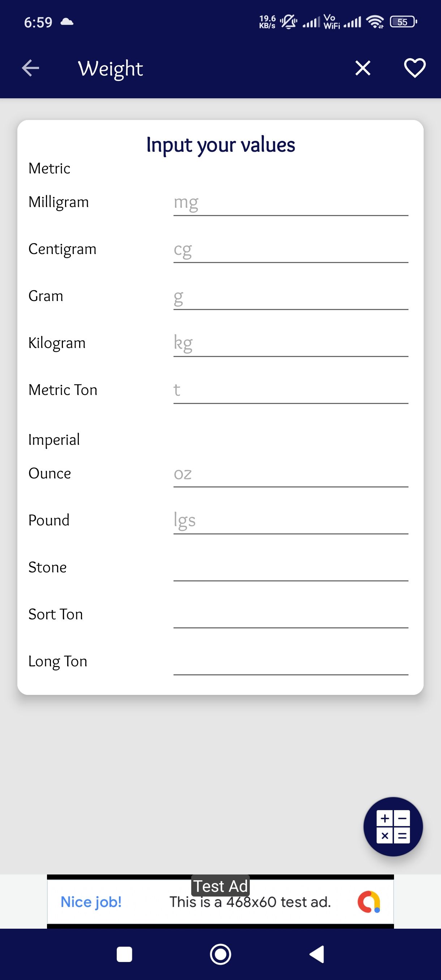Select the Kilogram kg input field
This screenshot has width=441, height=980.
(290, 344)
